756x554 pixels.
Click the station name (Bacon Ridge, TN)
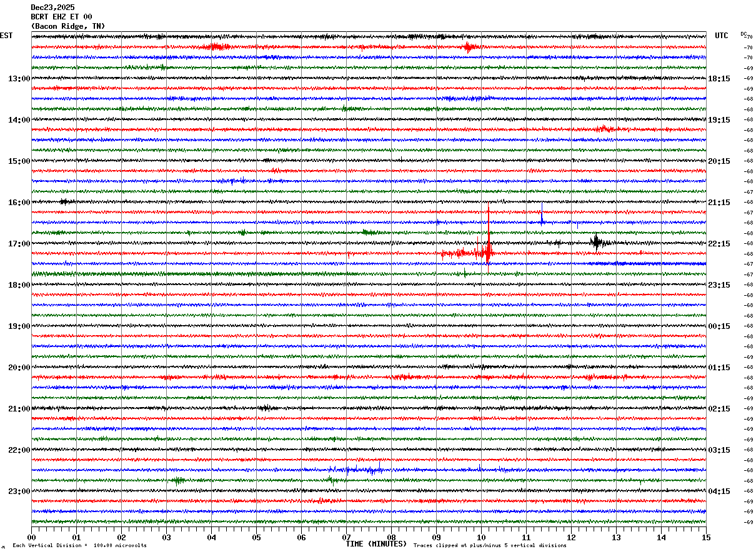coord(68,26)
